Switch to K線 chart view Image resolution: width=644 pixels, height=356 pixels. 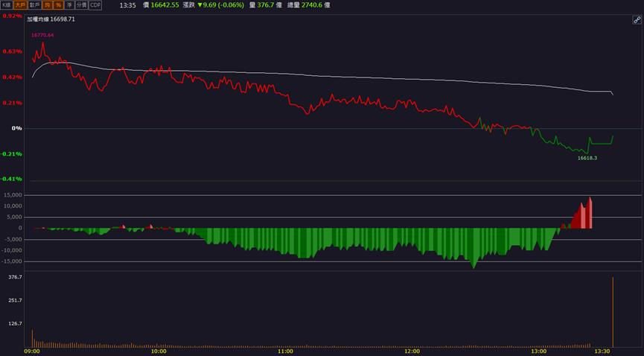7,5
